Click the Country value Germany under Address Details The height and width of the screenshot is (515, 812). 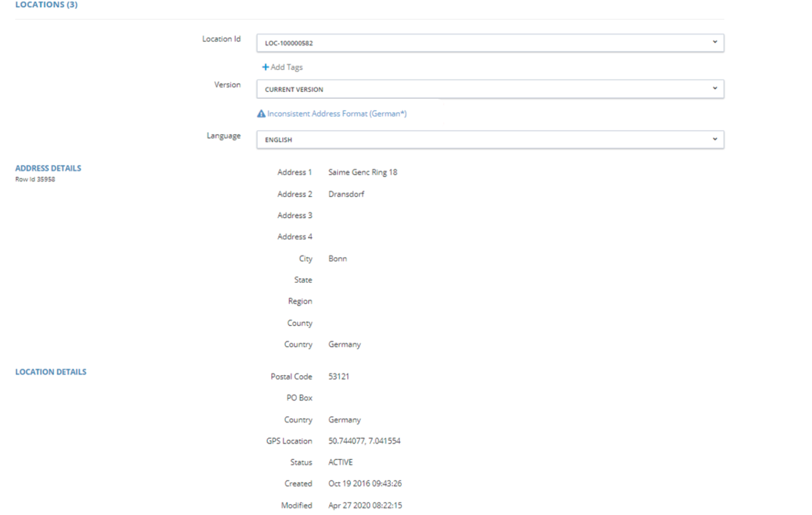point(344,345)
